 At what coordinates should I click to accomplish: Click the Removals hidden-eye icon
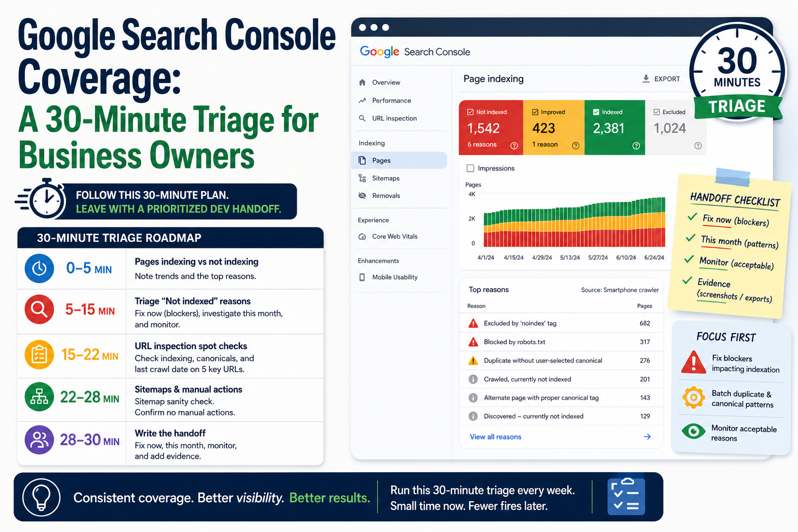coord(362,196)
